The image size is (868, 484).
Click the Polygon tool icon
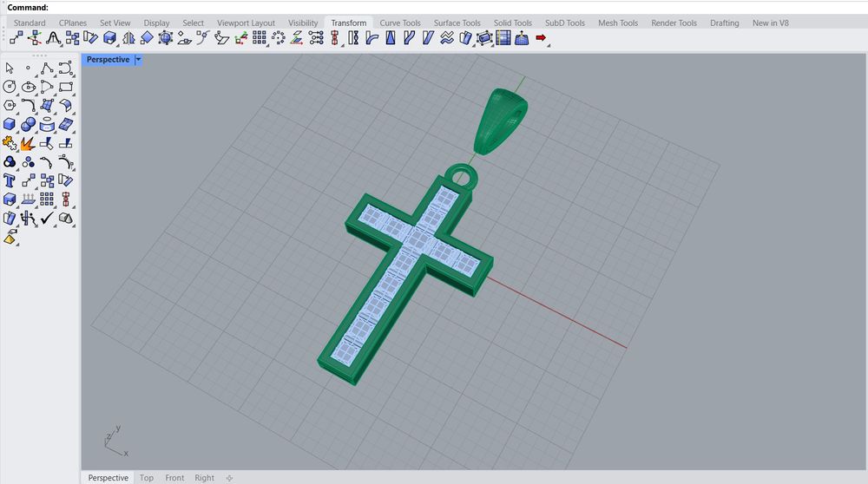[10, 106]
